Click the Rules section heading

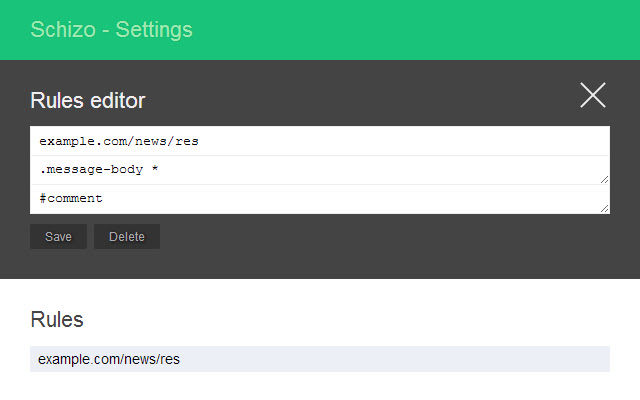coord(57,320)
